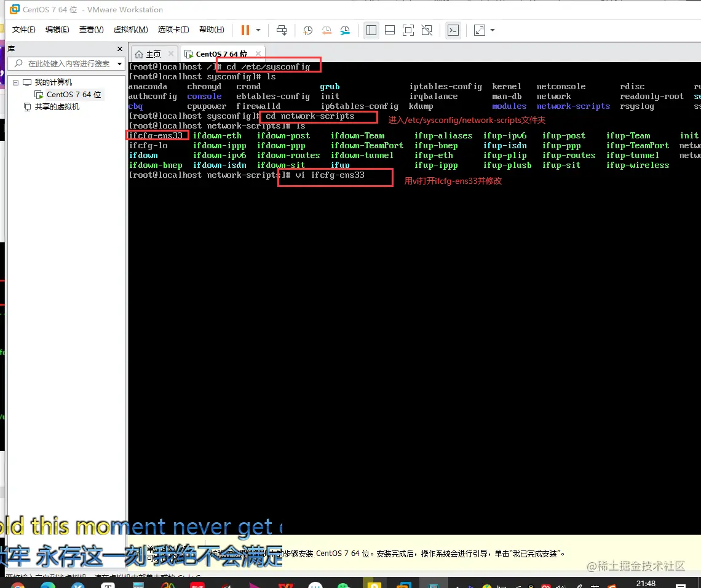Open the 查看(V) menu
The height and width of the screenshot is (588, 701).
[91, 30]
